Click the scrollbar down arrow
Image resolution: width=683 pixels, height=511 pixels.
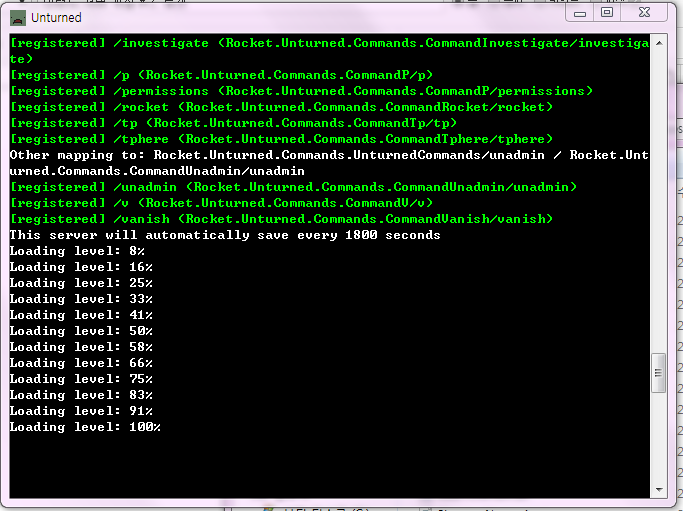(659, 490)
